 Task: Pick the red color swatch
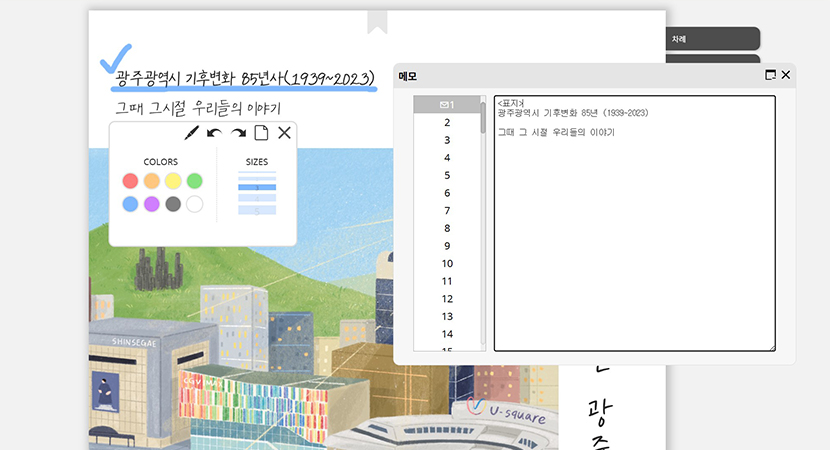pos(130,181)
